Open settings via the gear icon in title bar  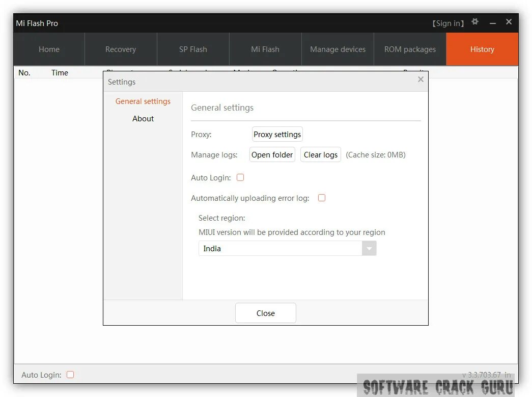point(475,22)
